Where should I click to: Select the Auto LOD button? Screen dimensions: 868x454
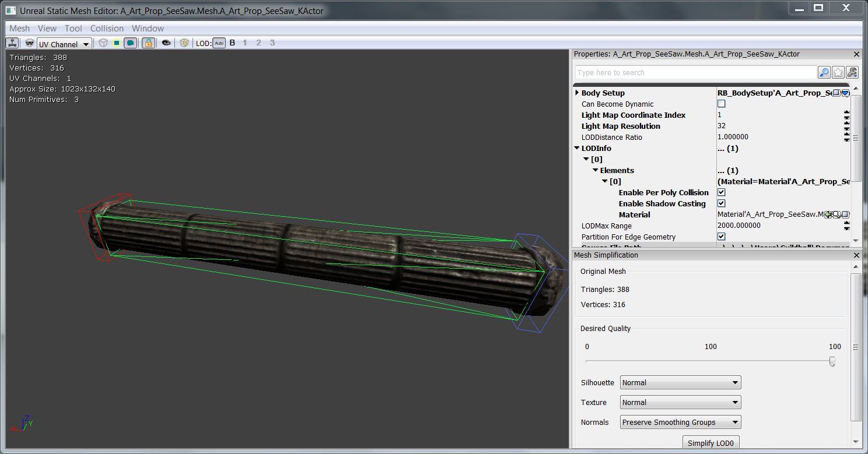point(219,43)
